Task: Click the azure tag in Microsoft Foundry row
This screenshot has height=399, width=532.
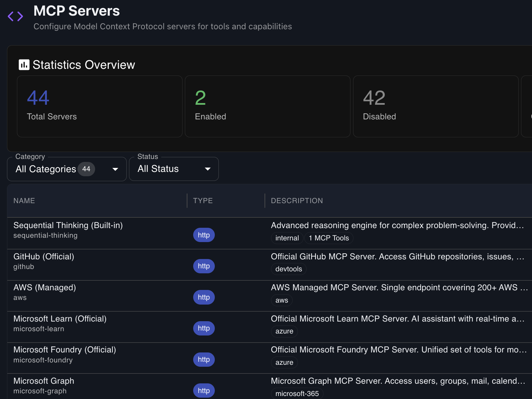Action: (x=284, y=362)
